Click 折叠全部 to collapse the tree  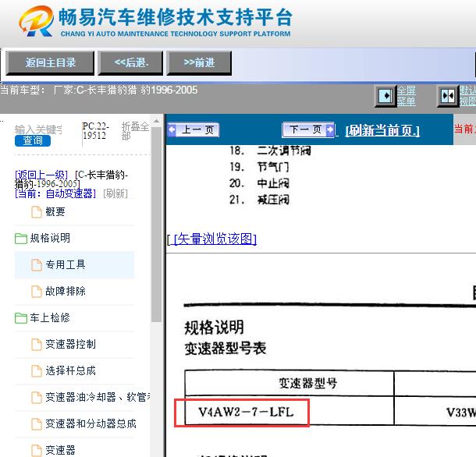coord(135,131)
